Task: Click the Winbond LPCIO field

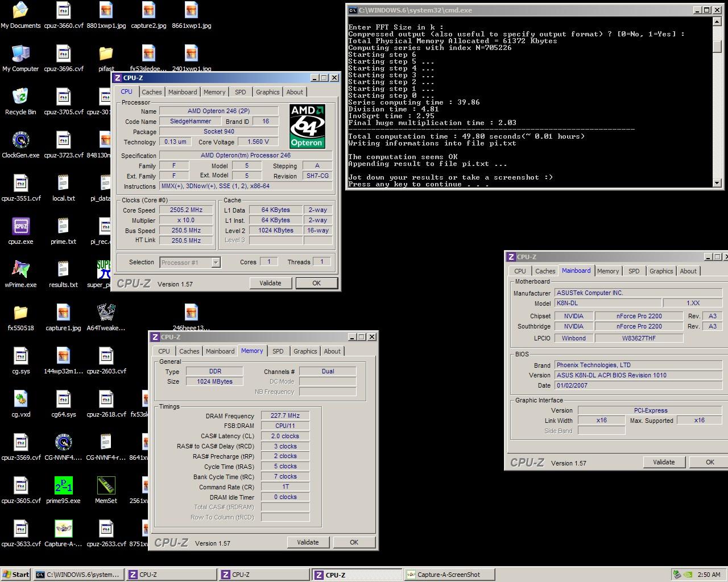Action: coord(573,338)
